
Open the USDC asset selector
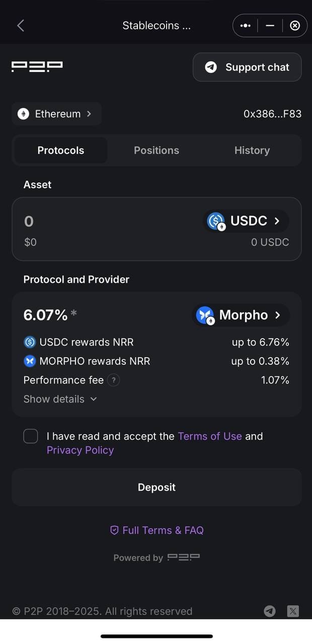(x=247, y=221)
